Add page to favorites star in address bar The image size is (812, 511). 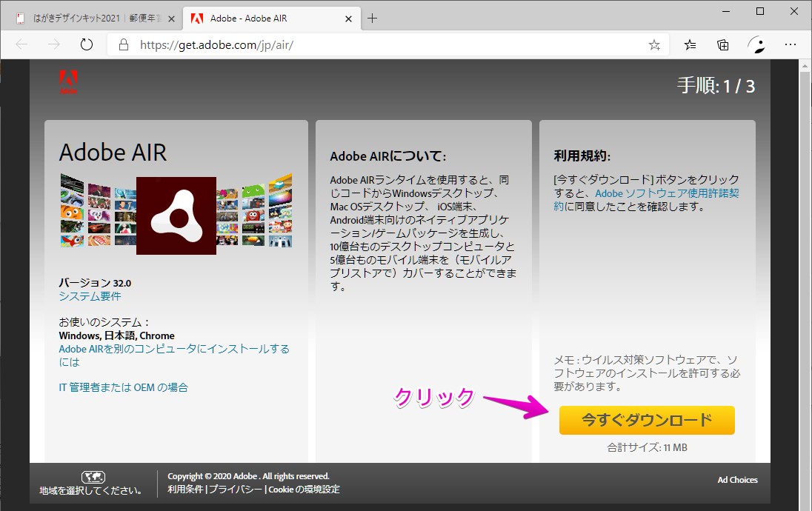coord(654,45)
